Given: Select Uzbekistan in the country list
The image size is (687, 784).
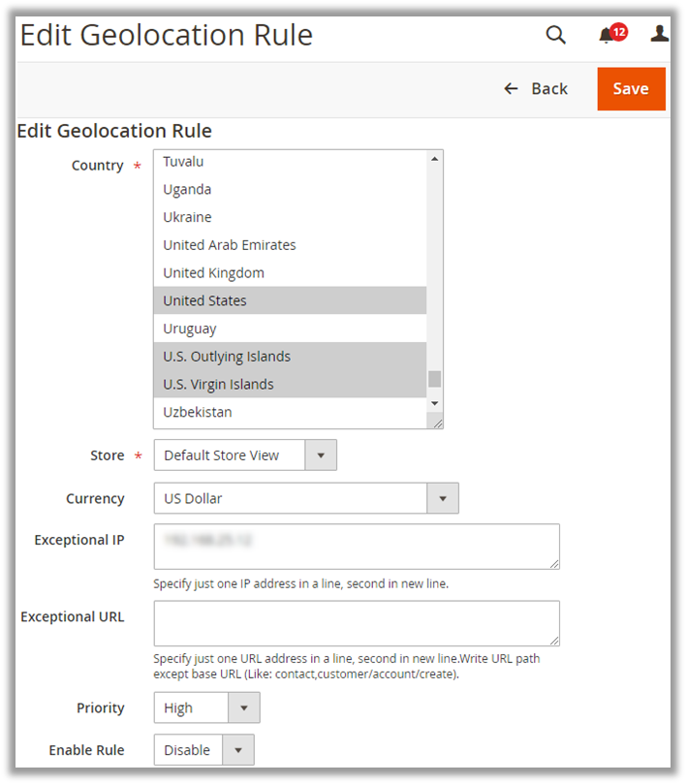Looking at the screenshot, I should click(x=198, y=412).
